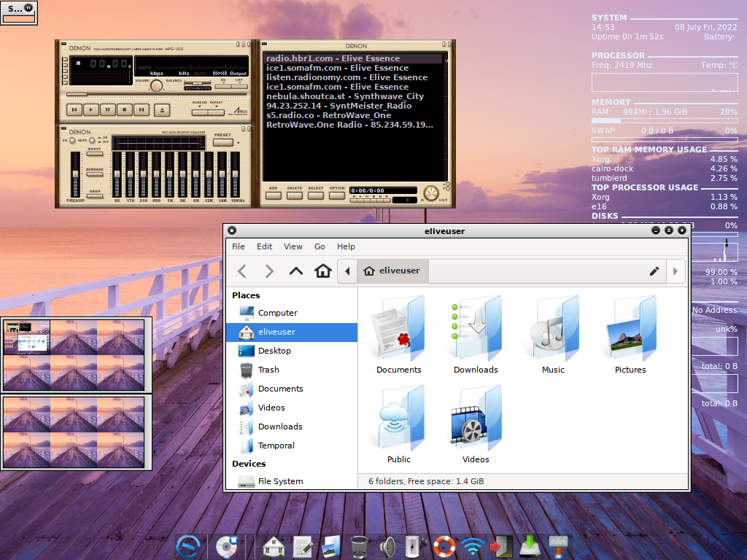This screenshot has width=747, height=560.
Task: Toggle the EQ window button on main player
Action: point(223,87)
